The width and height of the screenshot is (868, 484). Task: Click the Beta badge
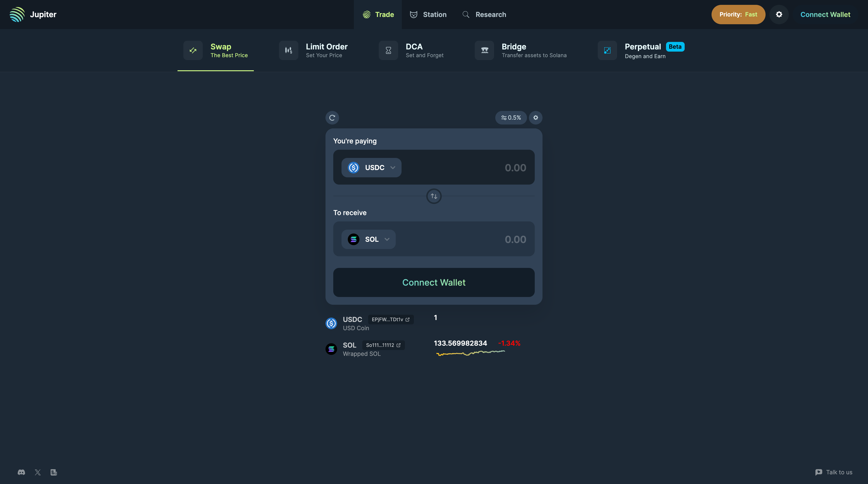coord(675,47)
